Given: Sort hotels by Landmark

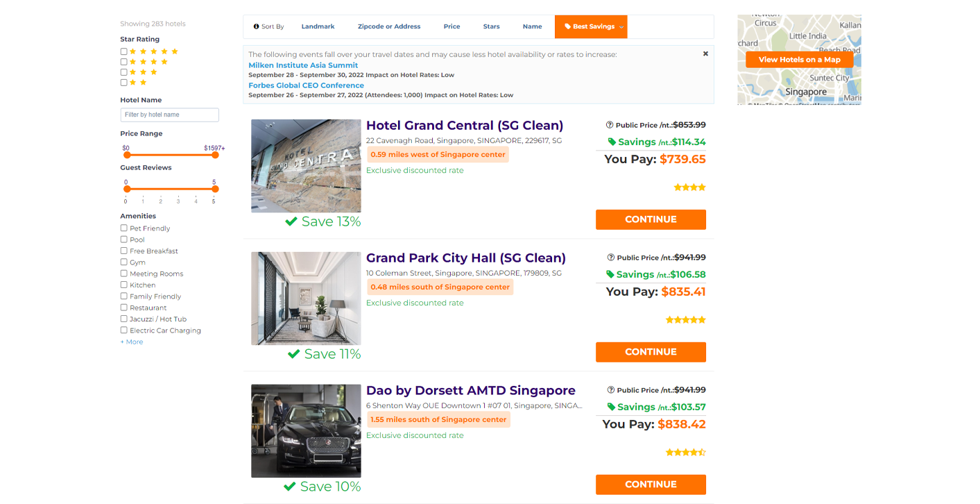Looking at the screenshot, I should pos(318,26).
